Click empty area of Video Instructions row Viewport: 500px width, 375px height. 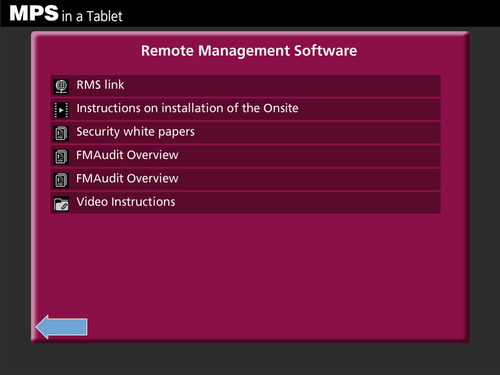click(307, 203)
